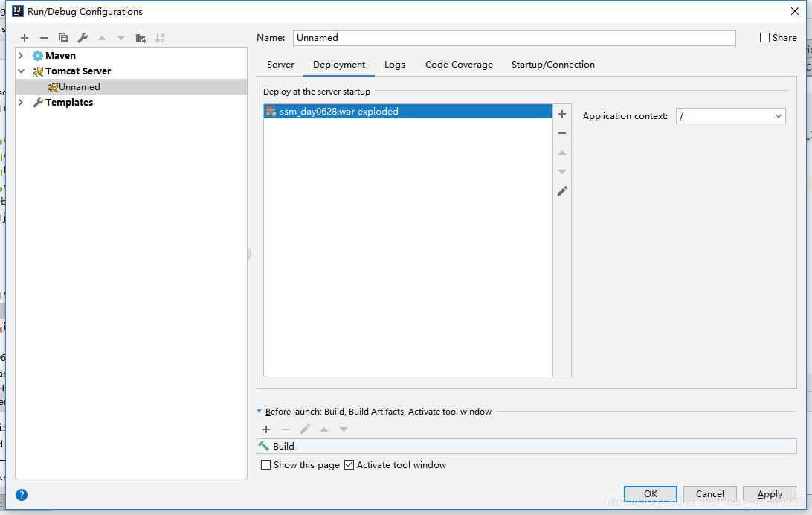
Task: Click the IntelliJ logo in title bar
Action: [x=18, y=11]
